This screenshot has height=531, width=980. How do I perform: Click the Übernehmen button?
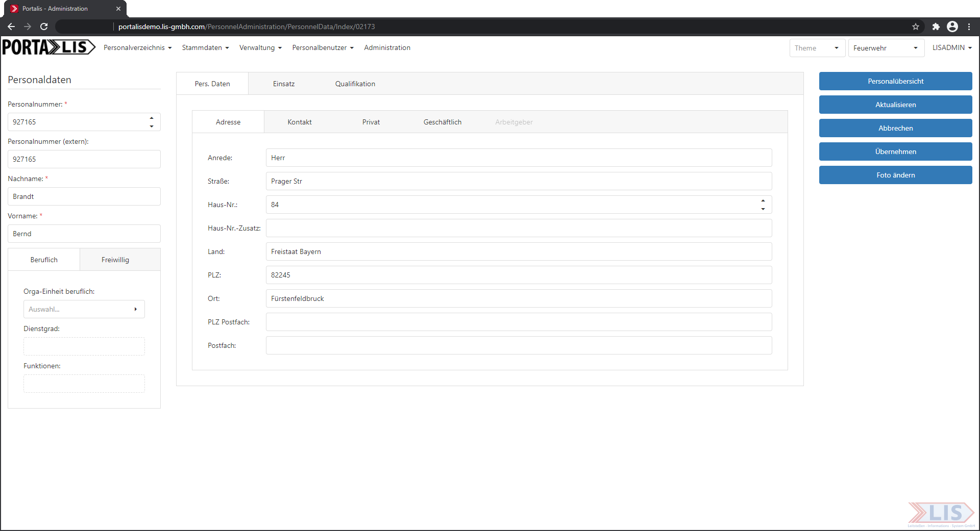[895, 151]
